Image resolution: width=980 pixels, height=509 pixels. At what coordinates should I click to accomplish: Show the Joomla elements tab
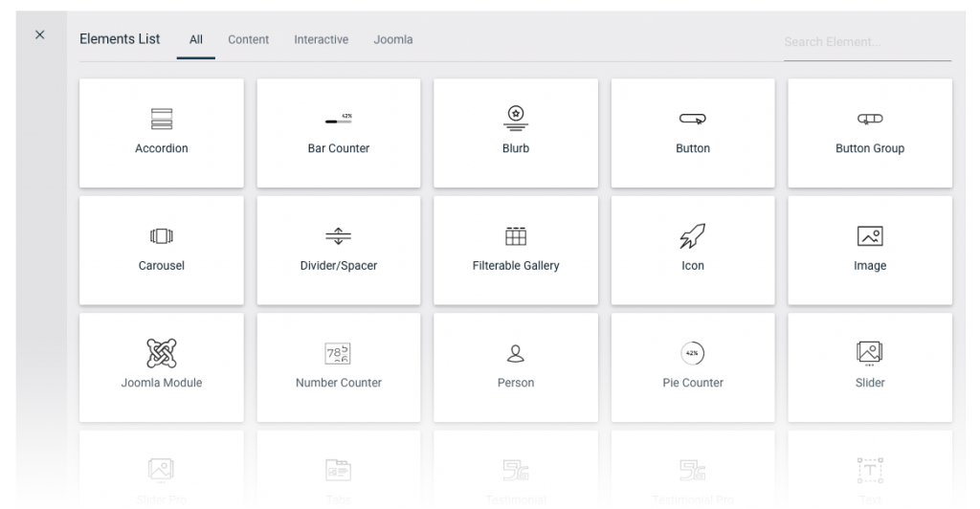click(393, 40)
